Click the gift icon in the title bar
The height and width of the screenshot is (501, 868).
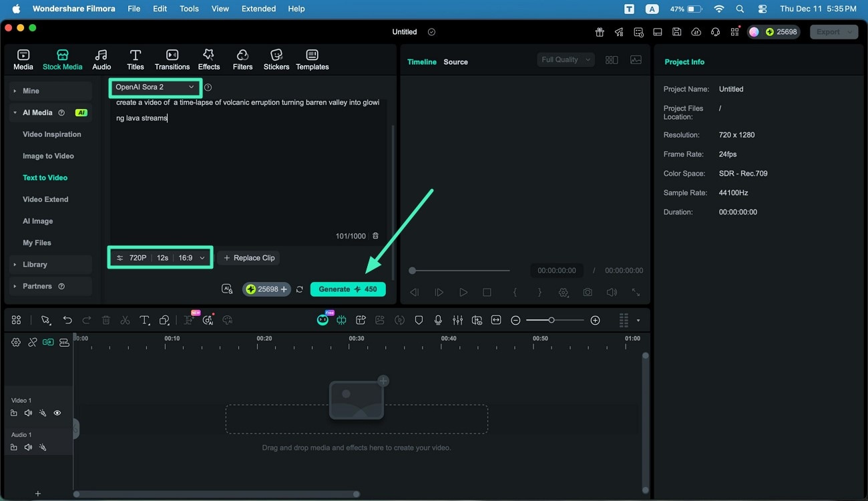point(600,32)
